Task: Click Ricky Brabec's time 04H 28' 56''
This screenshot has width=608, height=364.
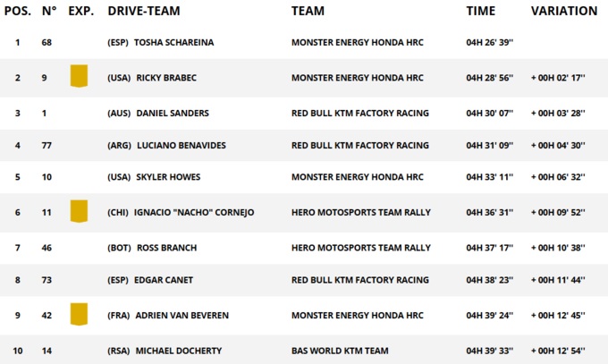Action: click(489, 78)
